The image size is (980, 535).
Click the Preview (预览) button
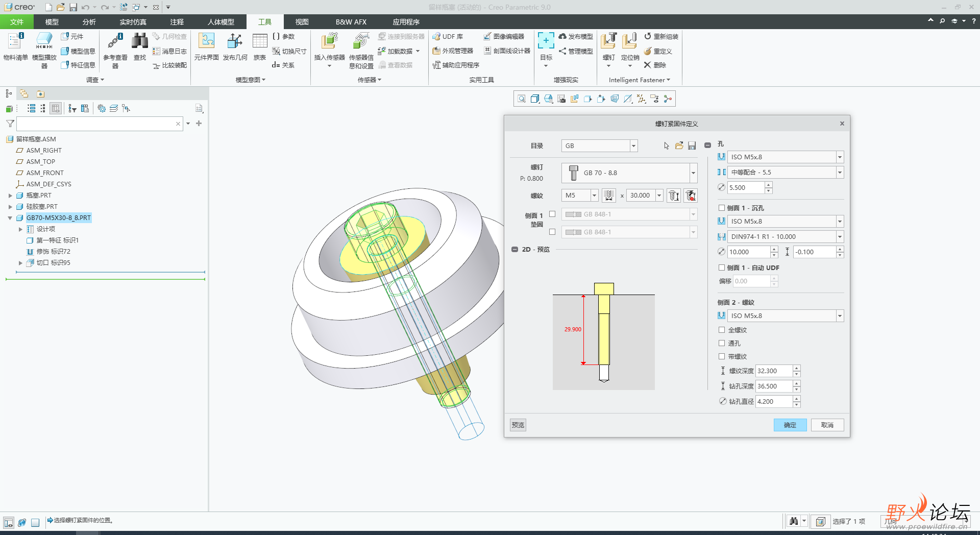[x=518, y=425]
